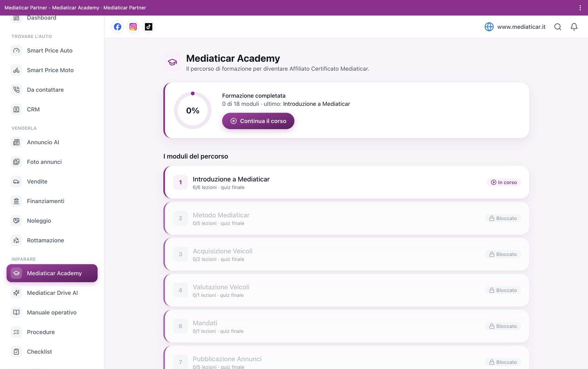588x369 pixels.
Task: Click the Bloccato badge on Valutazione Veicoli
Action: point(503,290)
